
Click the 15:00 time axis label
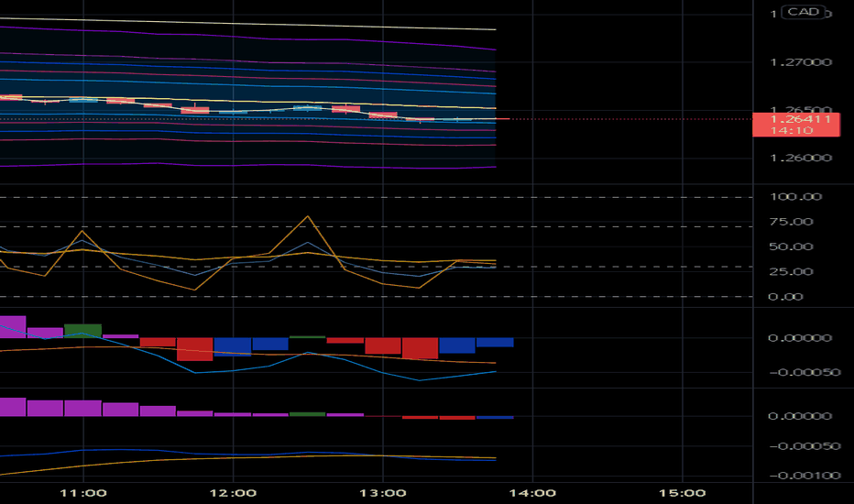(683, 493)
